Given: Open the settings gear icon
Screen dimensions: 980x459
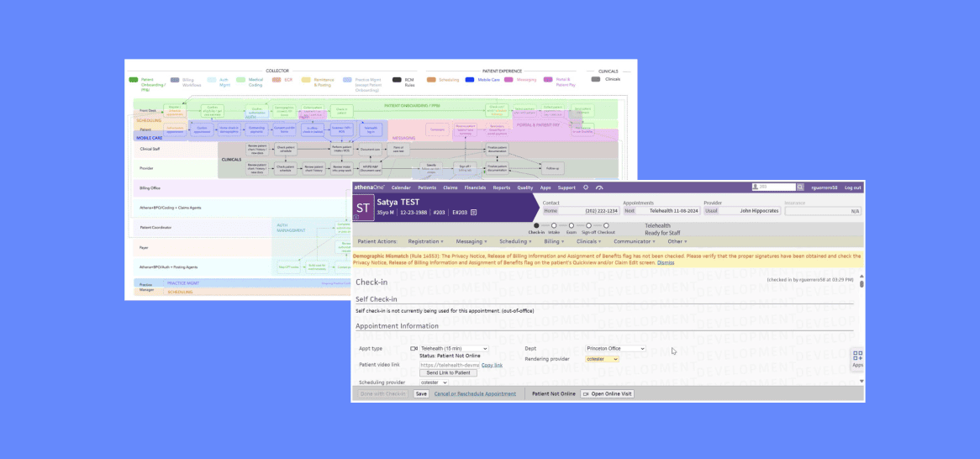Looking at the screenshot, I should [586, 187].
